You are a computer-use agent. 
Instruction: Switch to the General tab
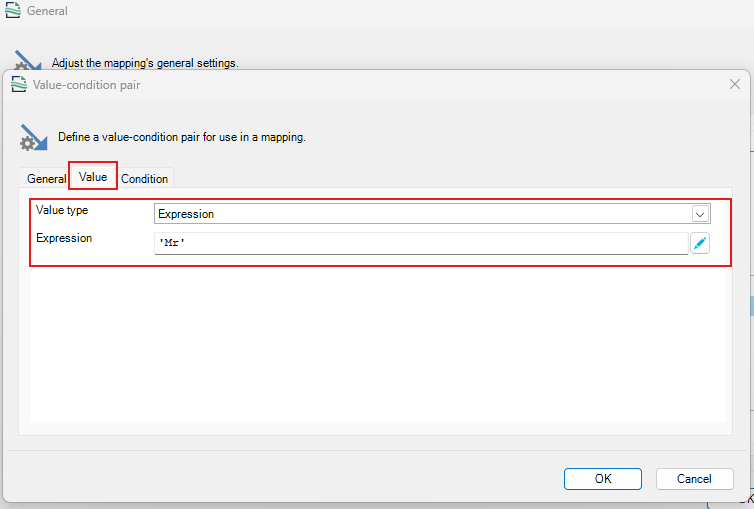[x=46, y=179]
